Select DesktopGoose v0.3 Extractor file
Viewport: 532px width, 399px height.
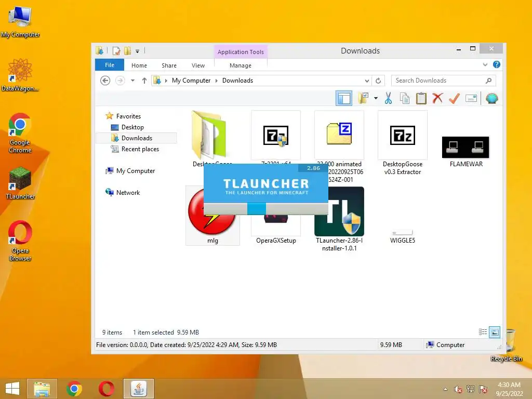point(403,135)
